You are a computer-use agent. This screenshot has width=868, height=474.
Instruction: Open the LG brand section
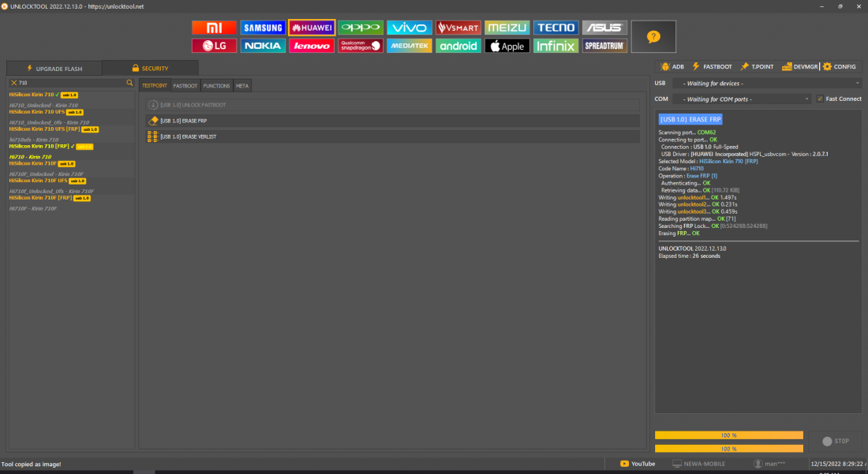(214, 46)
